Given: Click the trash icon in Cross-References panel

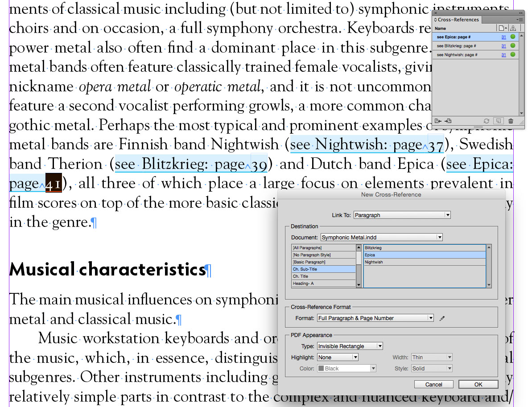Looking at the screenshot, I should pyautogui.click(x=511, y=121).
